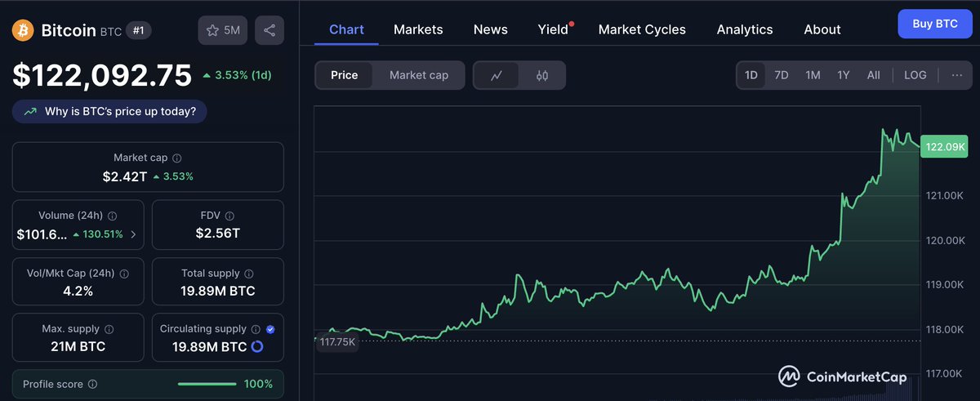This screenshot has width=980, height=401.
Task: Open the About tab
Action: point(822,29)
